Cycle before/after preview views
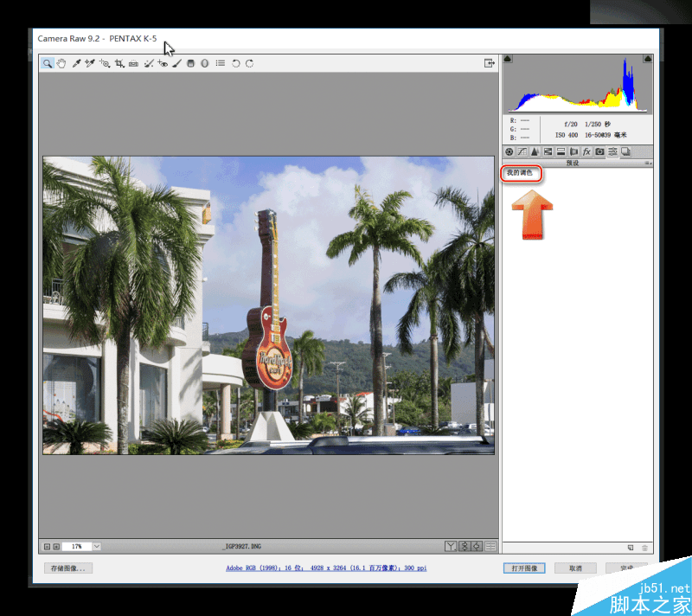Viewport: 692px width, 616px height. coord(451,546)
